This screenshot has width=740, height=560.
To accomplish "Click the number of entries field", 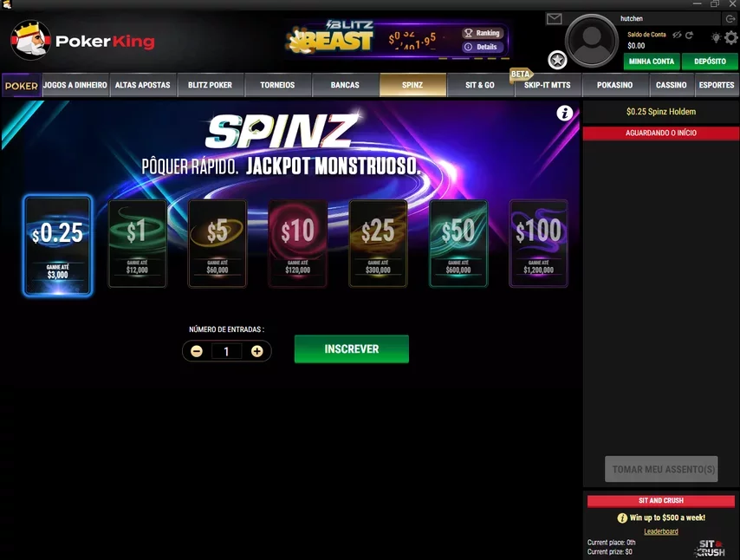I will 226,351.
